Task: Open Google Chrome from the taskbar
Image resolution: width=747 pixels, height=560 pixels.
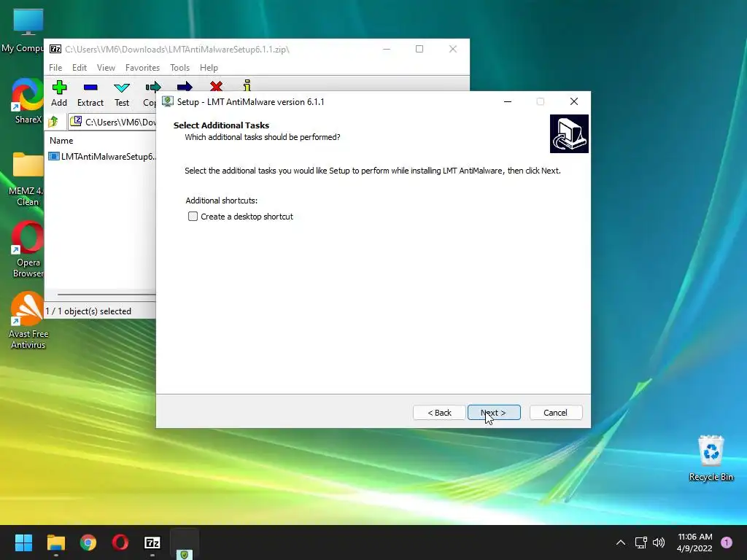Action: 88,542
